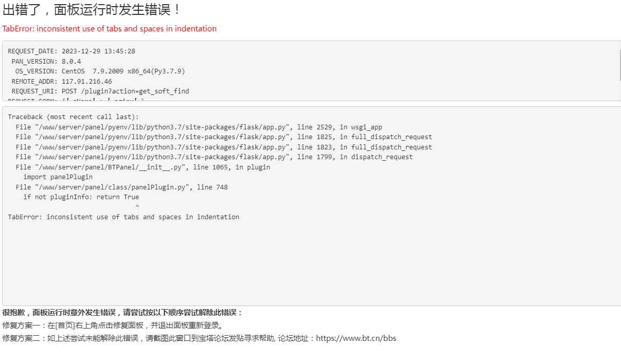This screenshot has height=364, width=621.
Task: Click the dispatch_request line 1799 entry
Action: pyautogui.click(x=214, y=157)
